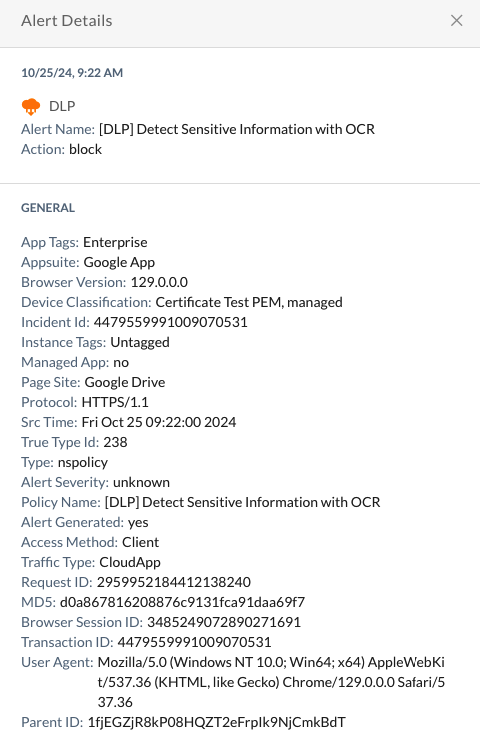
Task: Click the Parent ID value
Action: coord(217,722)
